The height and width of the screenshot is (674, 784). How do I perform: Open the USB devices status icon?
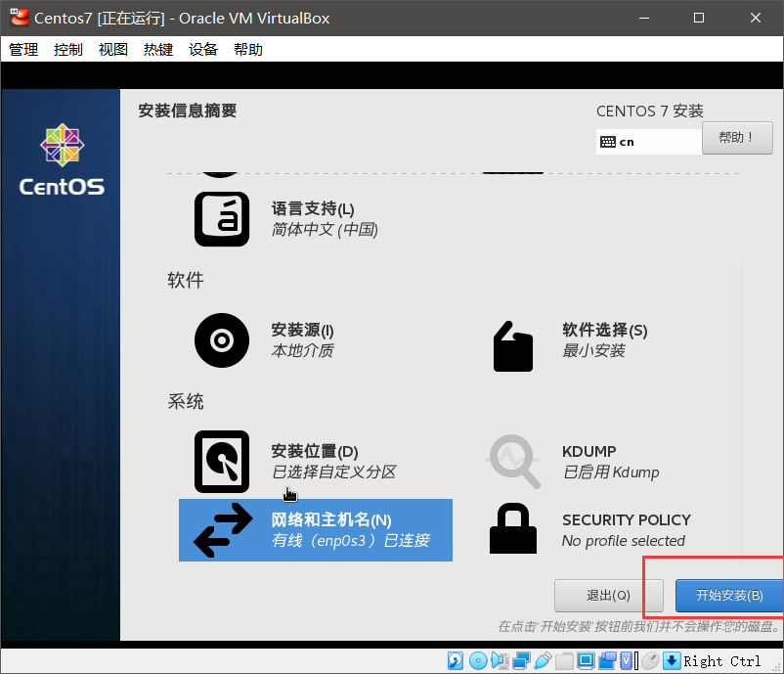[543, 660]
